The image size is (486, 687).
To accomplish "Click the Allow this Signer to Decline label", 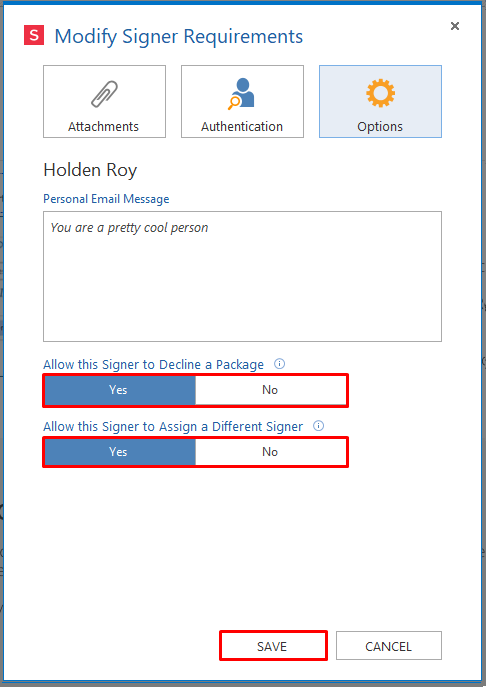I will pos(153,365).
